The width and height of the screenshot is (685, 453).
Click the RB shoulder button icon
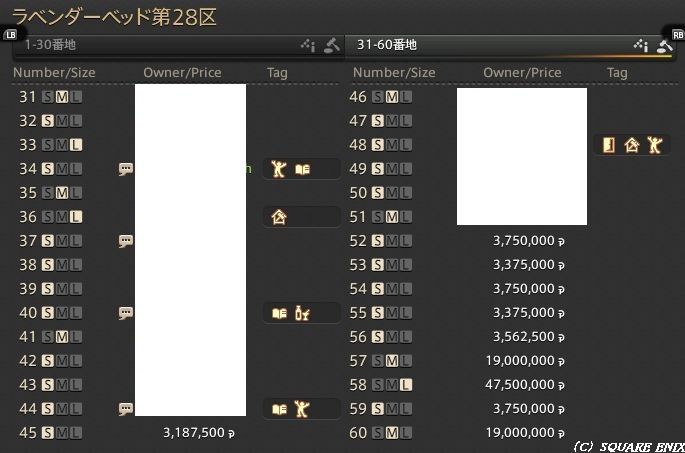678,35
